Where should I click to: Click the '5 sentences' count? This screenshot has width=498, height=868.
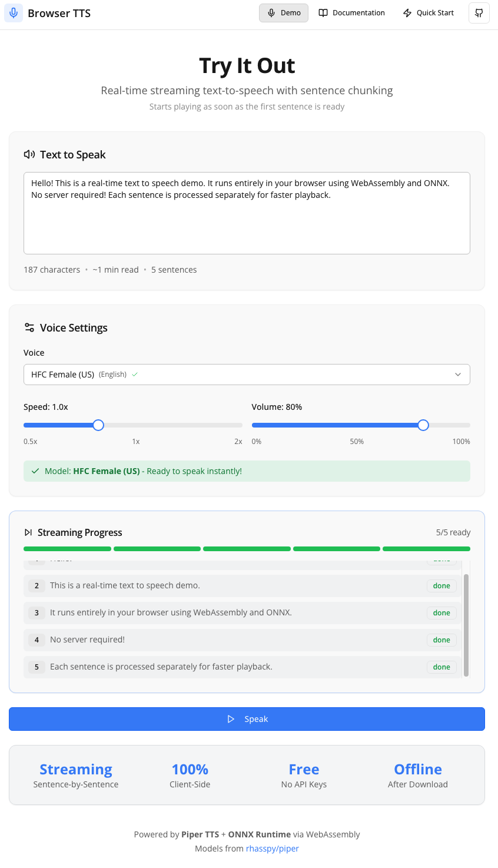pos(174,270)
